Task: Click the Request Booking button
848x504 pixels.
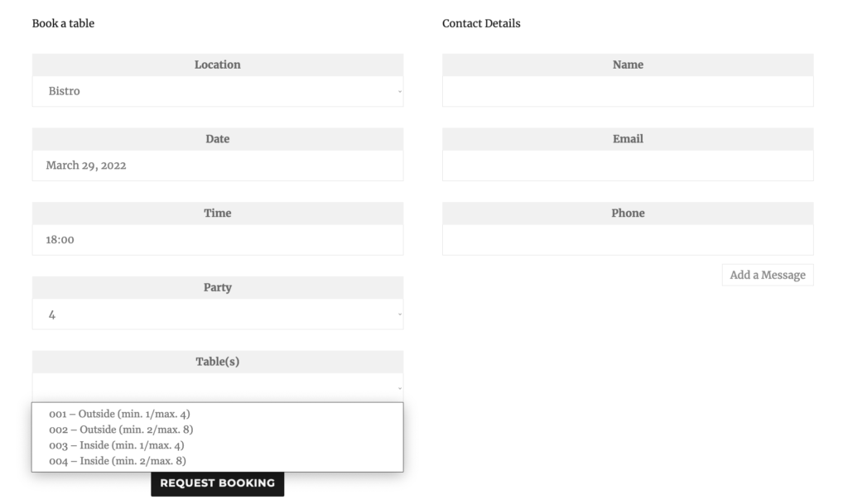Action: [218, 483]
